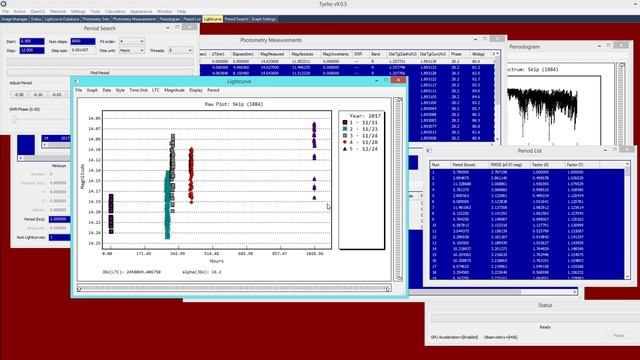Open LTC menu in Lightcurve window
Screen dimensions: 640x360
point(156,90)
